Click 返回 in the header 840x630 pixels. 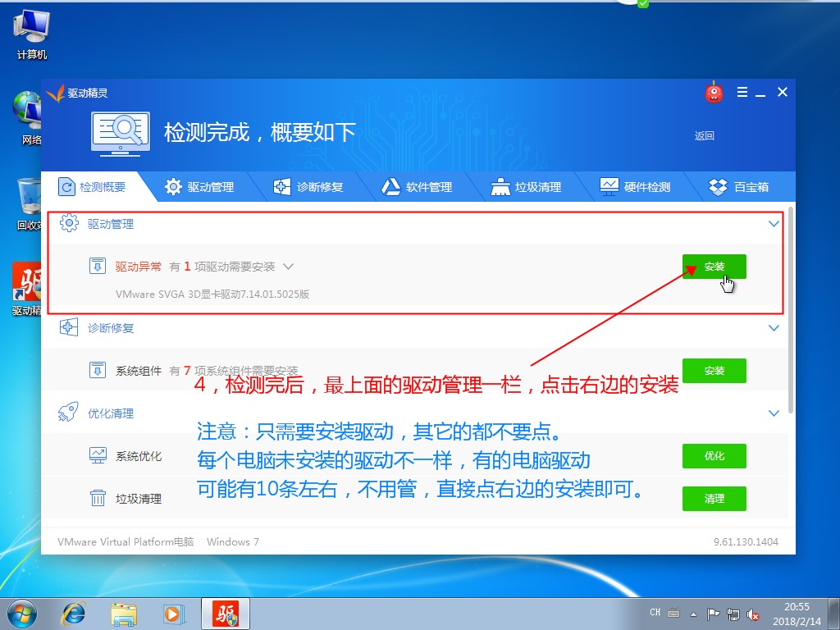click(704, 134)
